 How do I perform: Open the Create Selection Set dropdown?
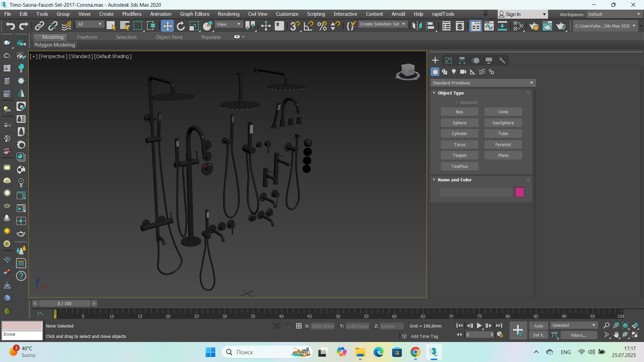click(x=382, y=24)
